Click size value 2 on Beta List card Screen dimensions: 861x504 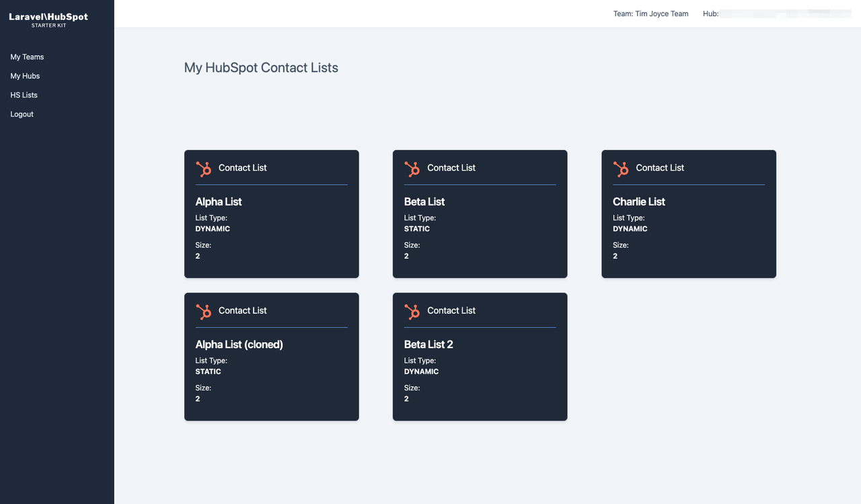tap(406, 256)
